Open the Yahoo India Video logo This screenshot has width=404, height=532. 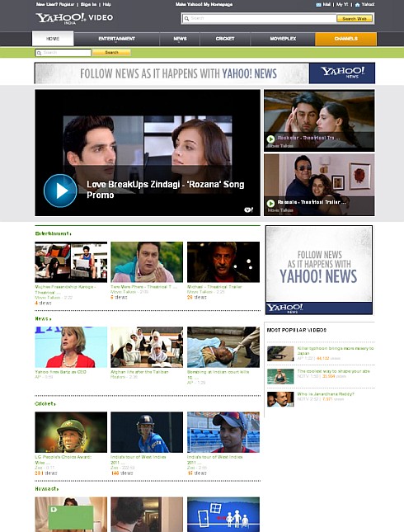pos(75,18)
